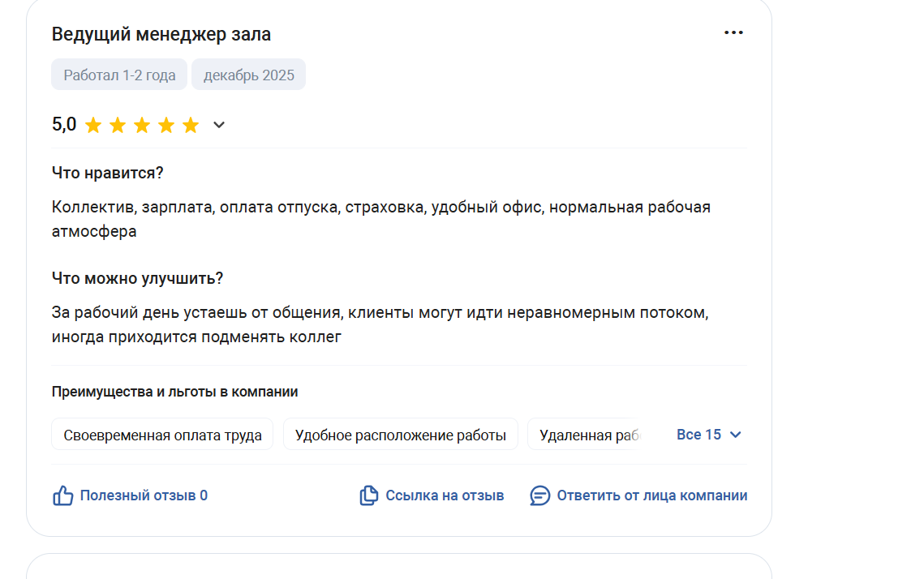Click the thumbs-up useful review icon
This screenshot has height=579, width=924.
[x=62, y=495]
